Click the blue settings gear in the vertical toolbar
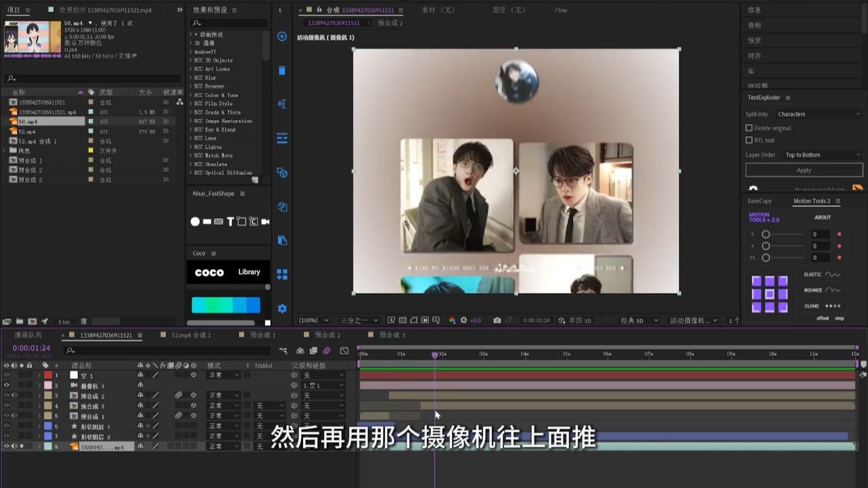868x488 pixels. click(x=282, y=309)
